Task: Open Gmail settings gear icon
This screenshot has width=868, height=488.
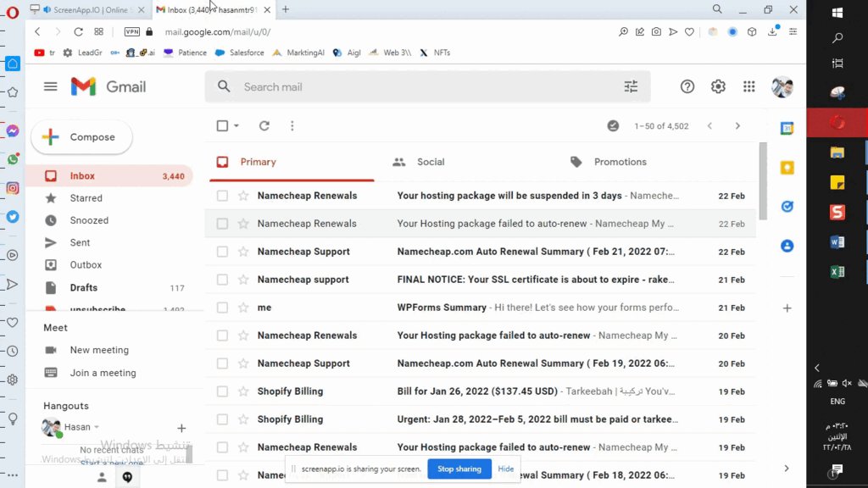Action: click(718, 86)
